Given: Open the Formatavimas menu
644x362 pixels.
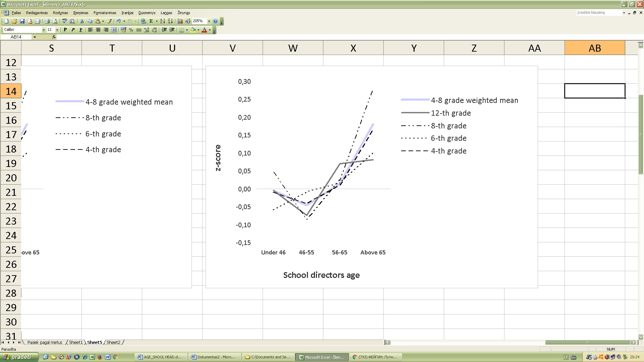Looking at the screenshot, I should (x=105, y=13).
